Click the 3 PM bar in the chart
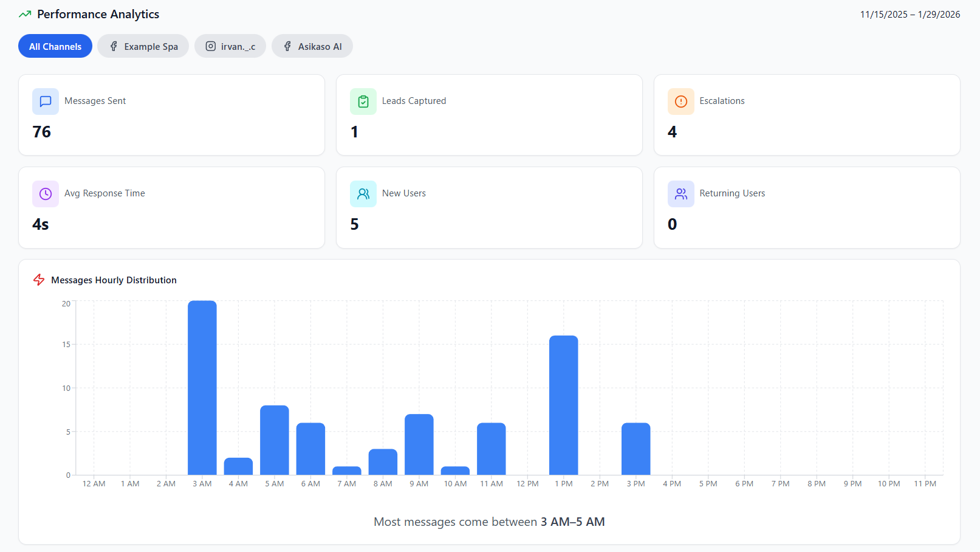 (x=636, y=449)
